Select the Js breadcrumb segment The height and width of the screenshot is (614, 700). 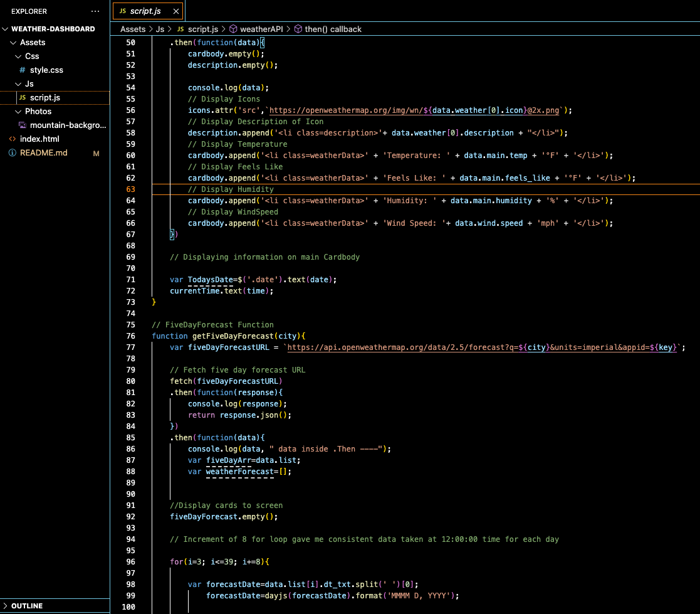[160, 29]
